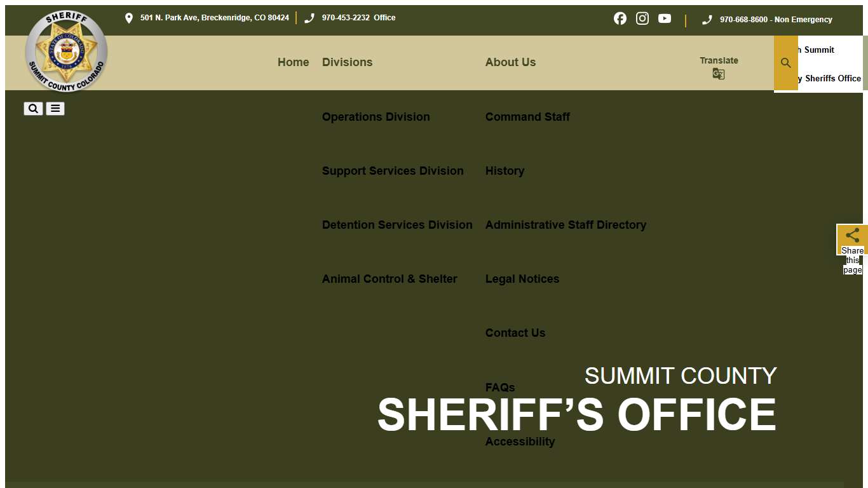868x488 pixels.
Task: Open the Google Translate icon
Action: pos(718,74)
